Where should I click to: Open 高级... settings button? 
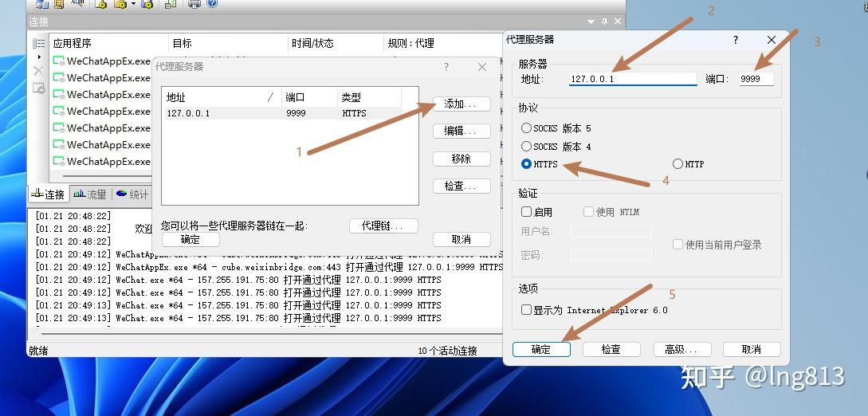[x=681, y=349]
